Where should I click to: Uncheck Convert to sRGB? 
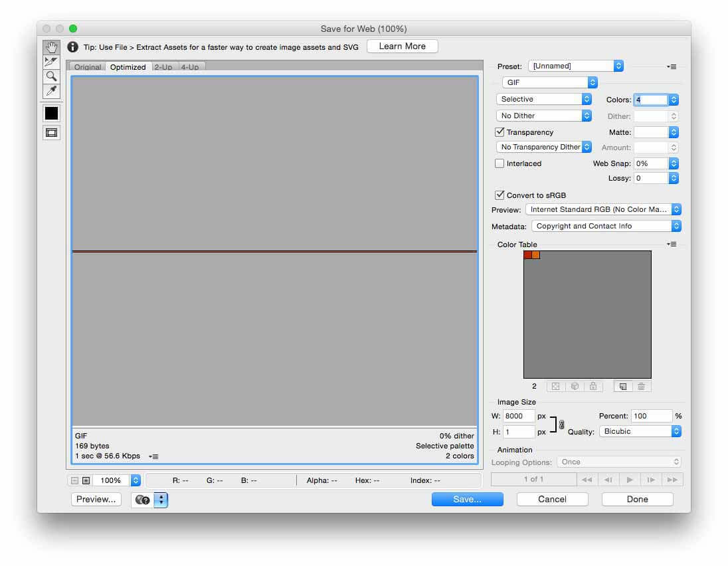pyautogui.click(x=500, y=195)
